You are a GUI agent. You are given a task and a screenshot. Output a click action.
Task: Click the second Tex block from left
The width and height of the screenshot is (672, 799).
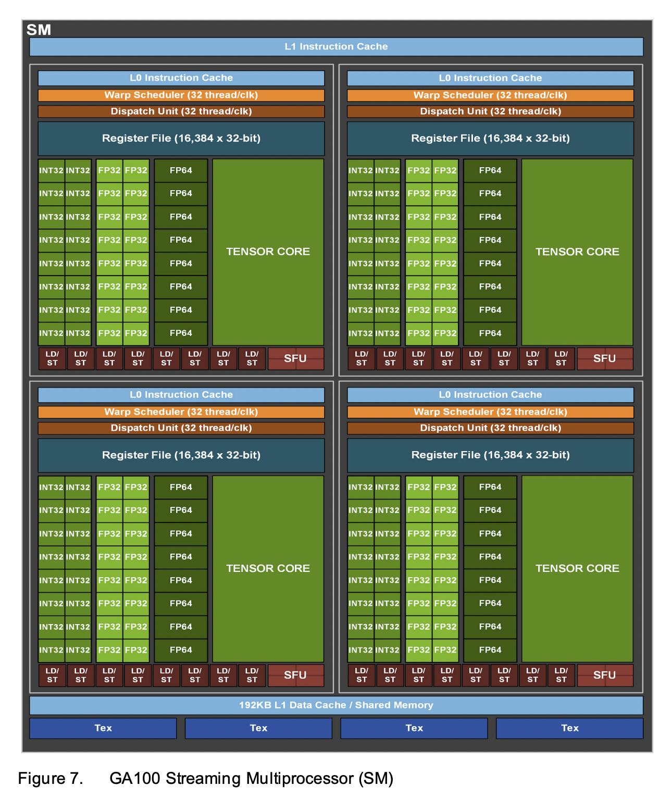(258, 728)
